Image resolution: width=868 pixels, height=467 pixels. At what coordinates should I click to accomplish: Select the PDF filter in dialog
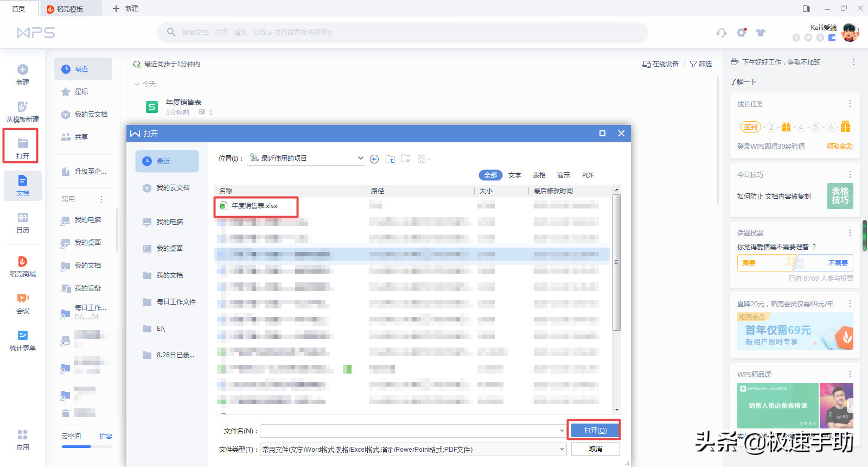[x=588, y=175]
